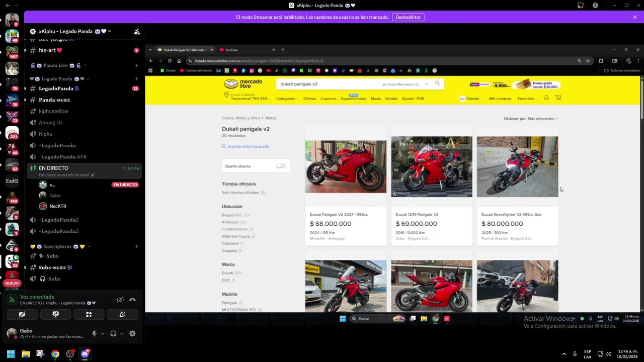The image size is (644, 362).
Task: Open Discord help question-mark icon
Action: coord(596,6)
